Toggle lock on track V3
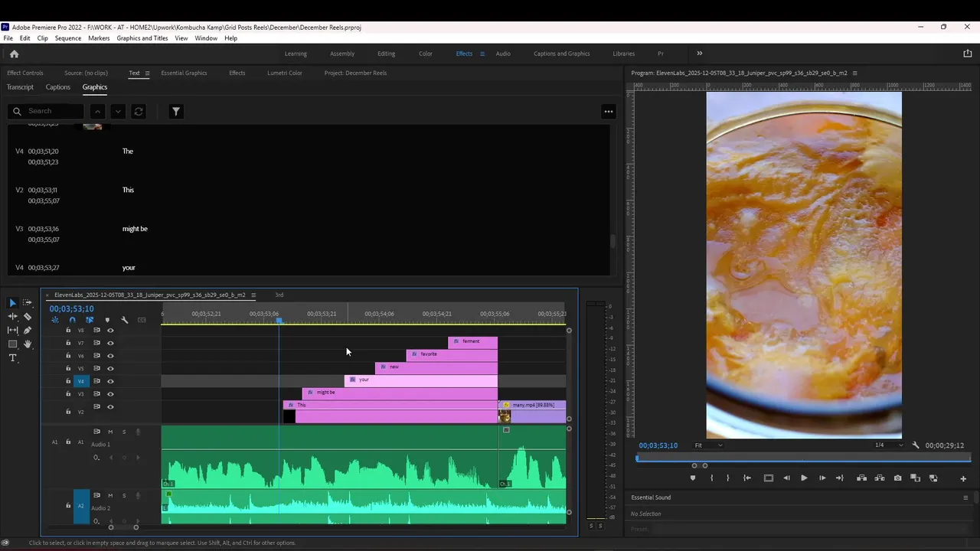 point(68,394)
